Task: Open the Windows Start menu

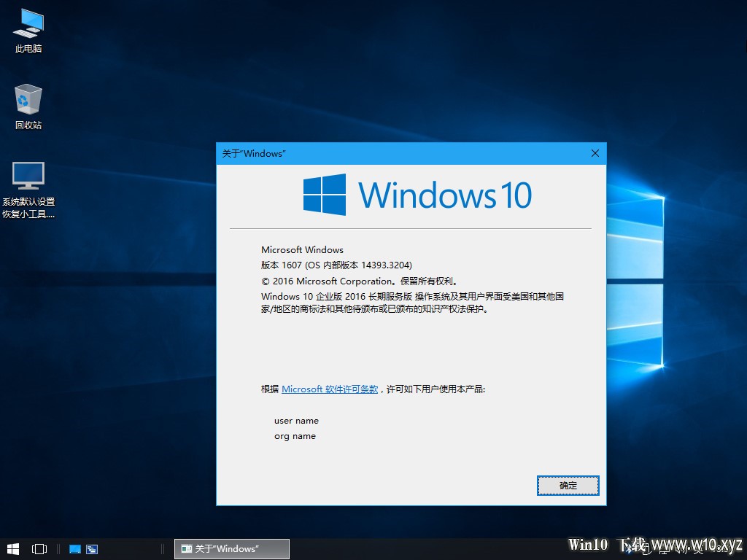Action: (12, 549)
